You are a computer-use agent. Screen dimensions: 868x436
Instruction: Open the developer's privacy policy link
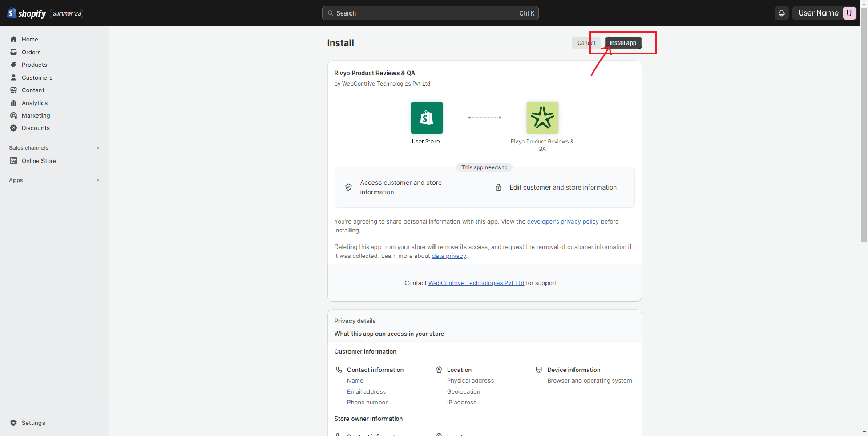tap(562, 222)
